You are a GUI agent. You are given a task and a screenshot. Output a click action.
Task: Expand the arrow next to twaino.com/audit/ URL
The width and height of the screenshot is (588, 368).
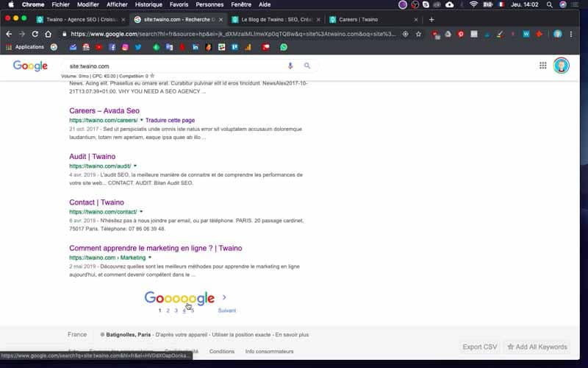pyautogui.click(x=135, y=166)
